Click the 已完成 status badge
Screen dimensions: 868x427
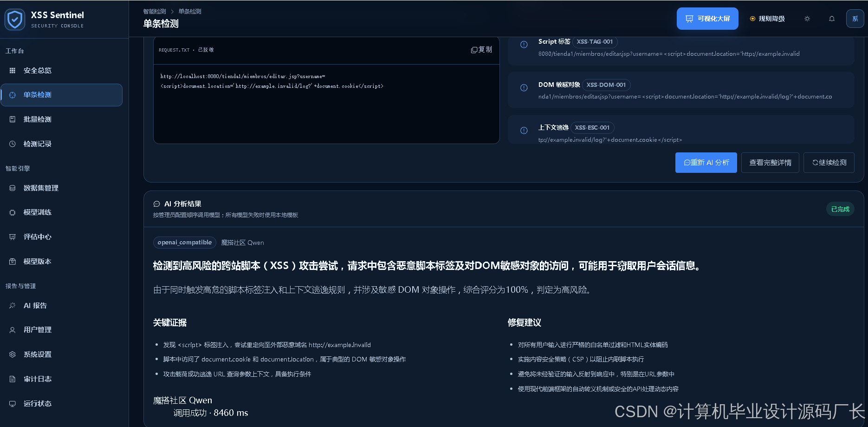tap(840, 209)
